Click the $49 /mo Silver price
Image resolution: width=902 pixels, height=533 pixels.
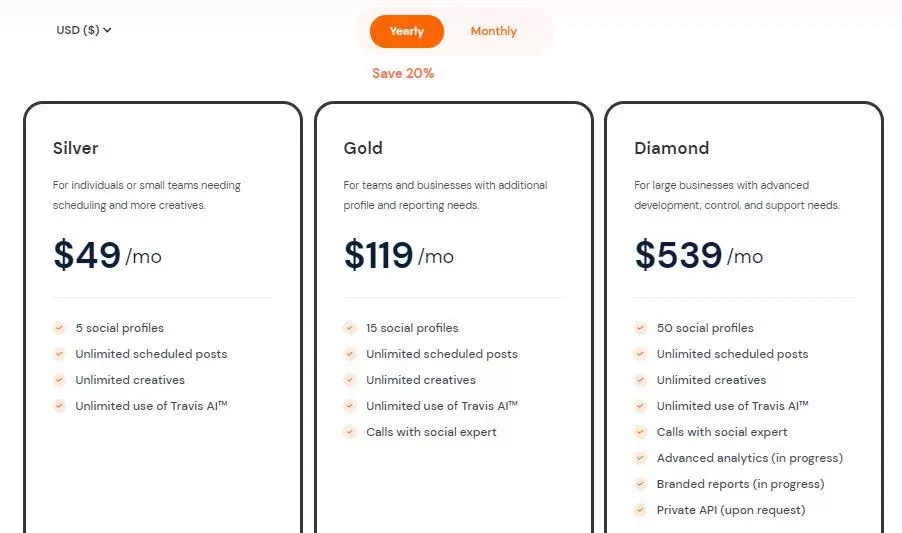point(108,255)
